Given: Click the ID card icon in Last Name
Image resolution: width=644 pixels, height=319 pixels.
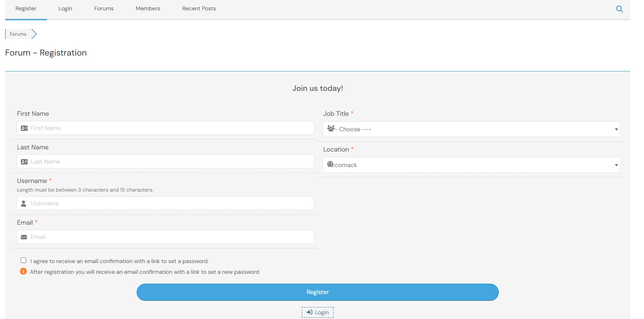Looking at the screenshot, I should click(x=24, y=162).
